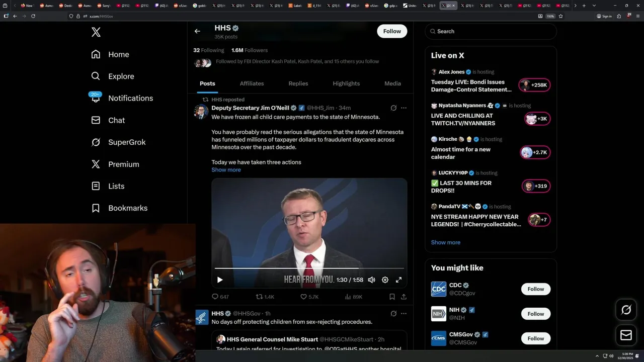
Task: Click the CDC profile avatar
Action: click(x=439, y=289)
